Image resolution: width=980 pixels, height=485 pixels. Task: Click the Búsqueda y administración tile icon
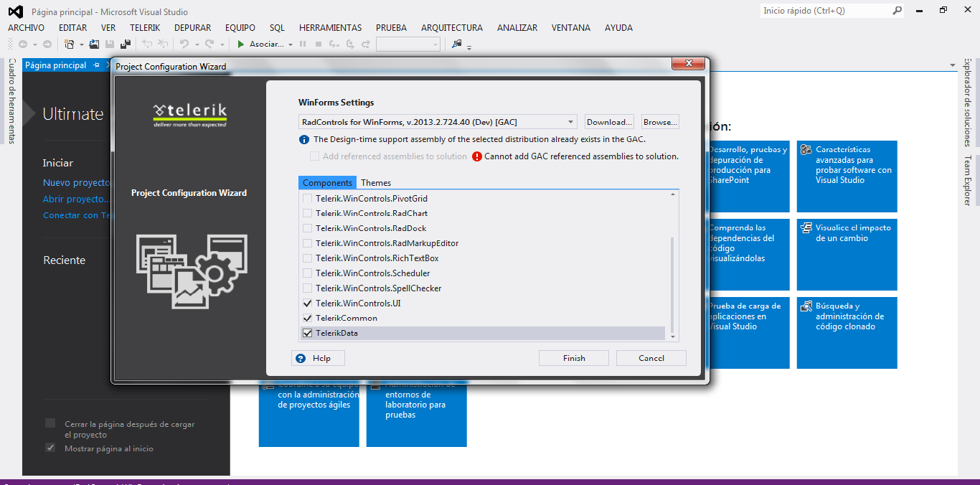point(806,306)
